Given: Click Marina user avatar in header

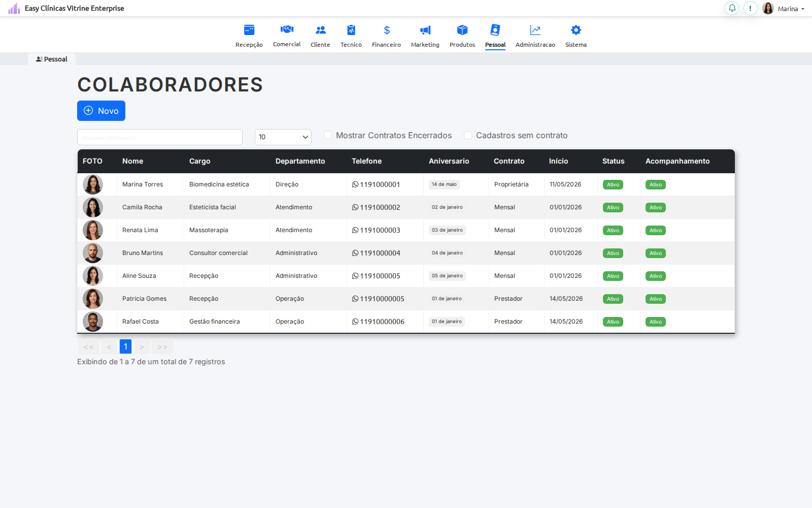Looking at the screenshot, I should point(768,8).
